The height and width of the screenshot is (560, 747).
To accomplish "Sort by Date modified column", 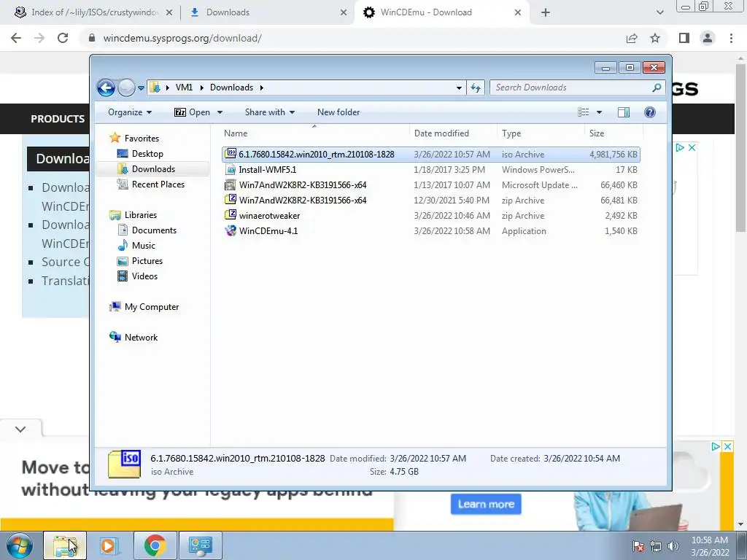I will pos(453,133).
